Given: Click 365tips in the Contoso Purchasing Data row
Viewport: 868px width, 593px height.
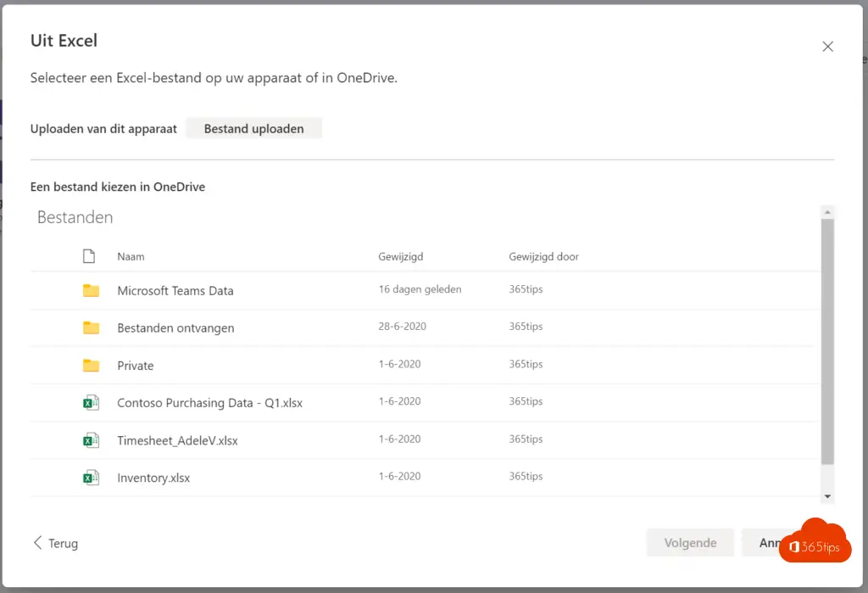Looking at the screenshot, I should coord(526,401).
